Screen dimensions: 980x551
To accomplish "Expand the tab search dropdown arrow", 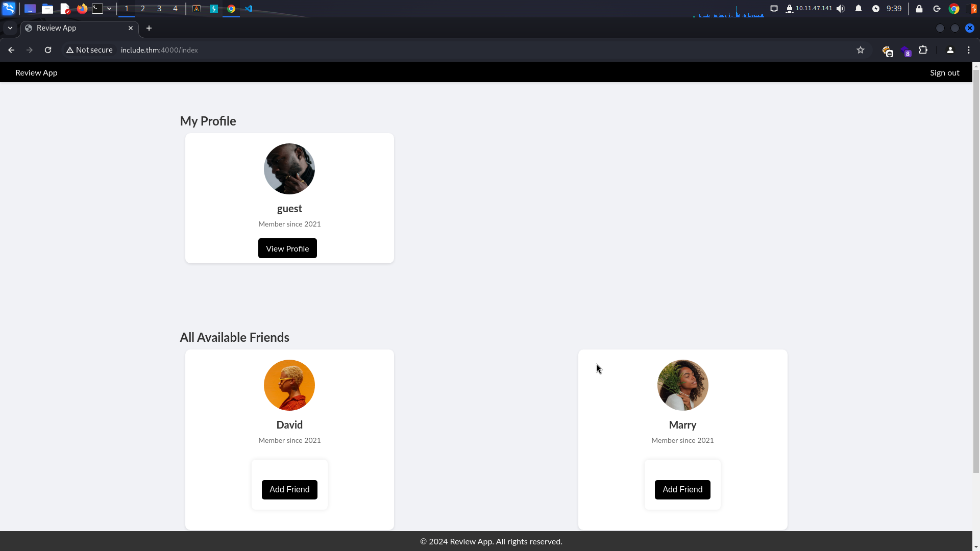I will [10, 28].
